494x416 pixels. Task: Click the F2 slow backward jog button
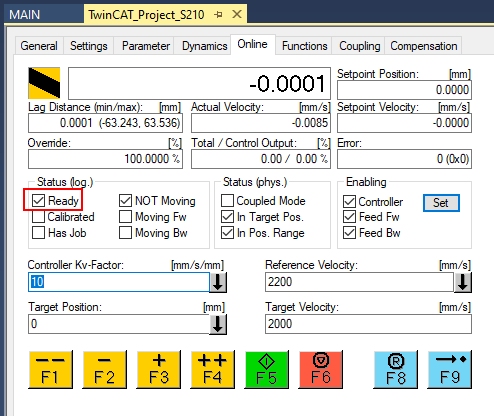click(x=104, y=369)
